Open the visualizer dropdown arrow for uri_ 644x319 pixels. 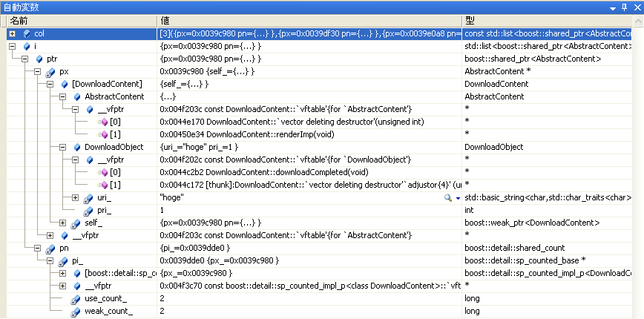(459, 198)
